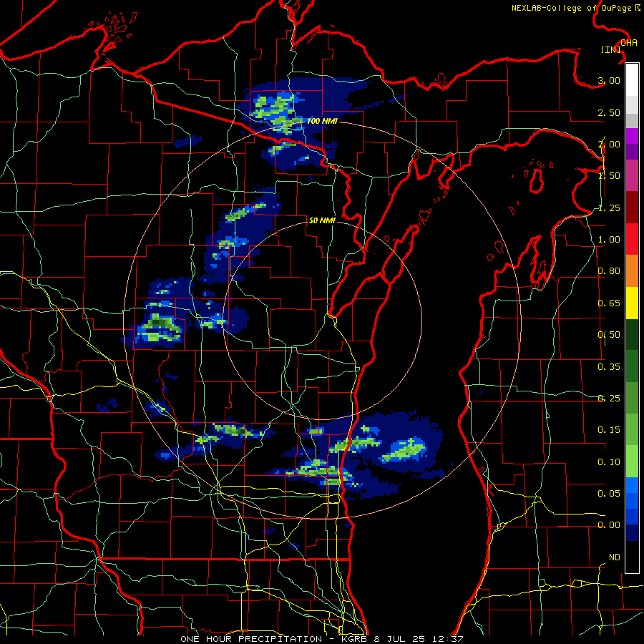Click the [IN] units label above legend
This screenshot has width=644, height=644.
coord(610,49)
